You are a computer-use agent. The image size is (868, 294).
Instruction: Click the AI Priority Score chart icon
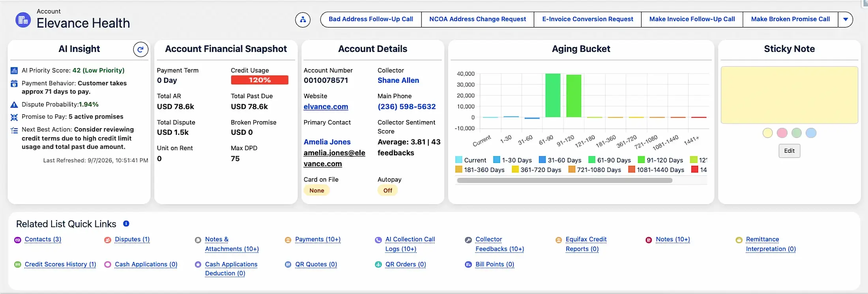14,71
